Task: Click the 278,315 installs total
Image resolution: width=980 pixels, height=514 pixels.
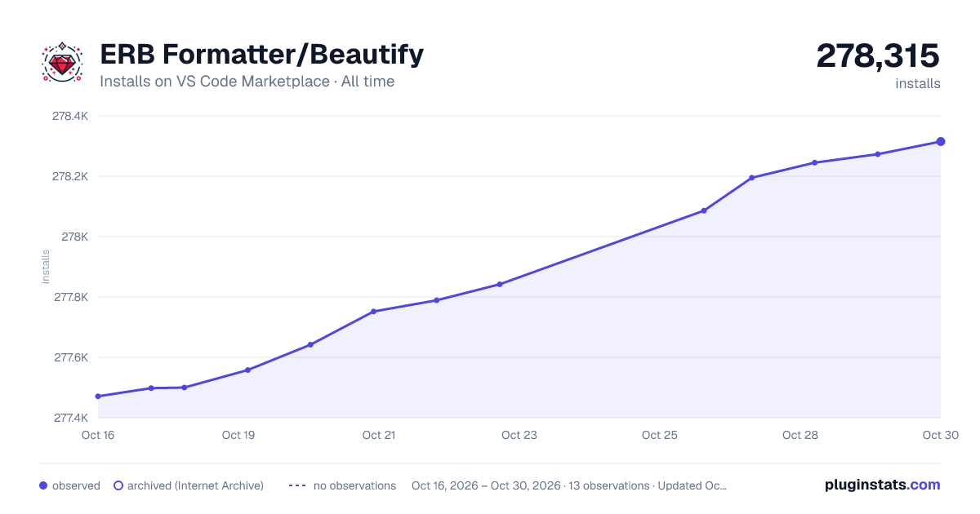Action: 878,56
